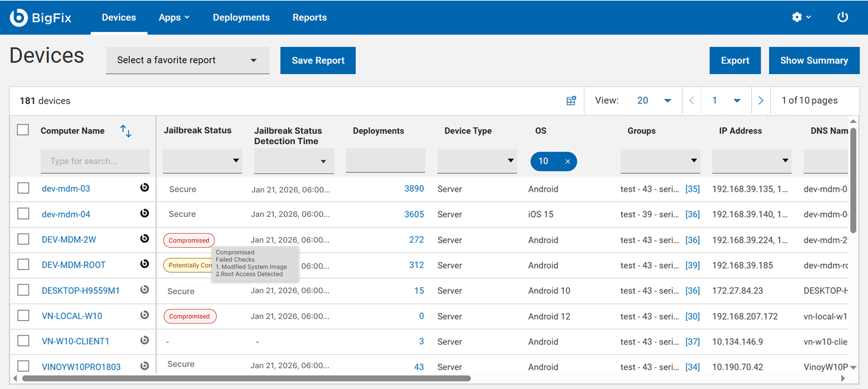Open the column configuration icon
This screenshot has height=389, width=868.
[x=571, y=100]
